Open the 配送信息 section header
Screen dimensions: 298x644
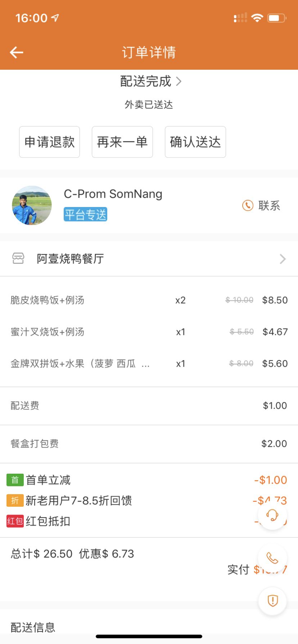coord(33,627)
